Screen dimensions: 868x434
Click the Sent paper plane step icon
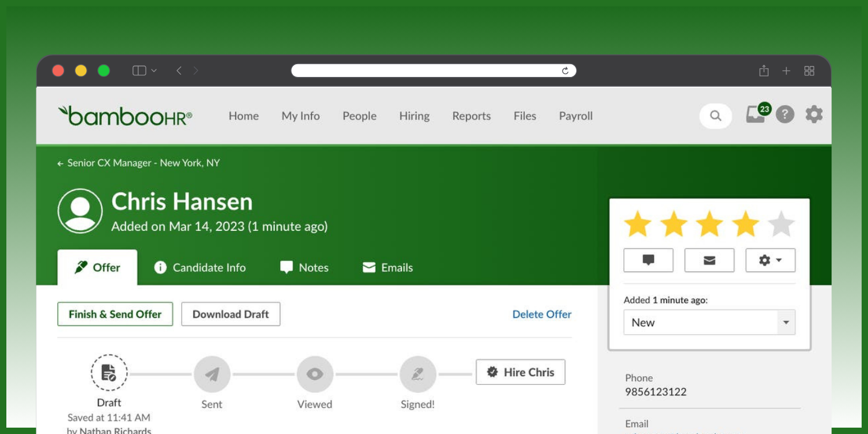[212, 374]
